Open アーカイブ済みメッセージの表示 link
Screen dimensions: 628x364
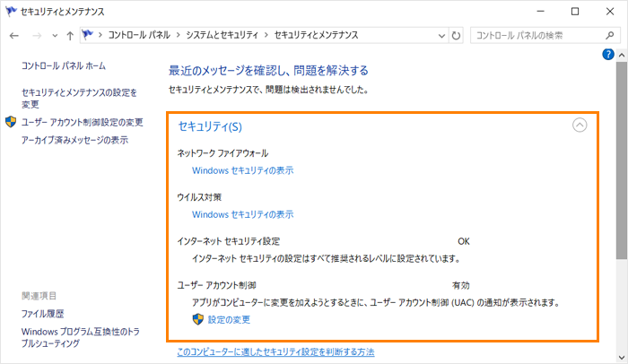click(x=74, y=140)
